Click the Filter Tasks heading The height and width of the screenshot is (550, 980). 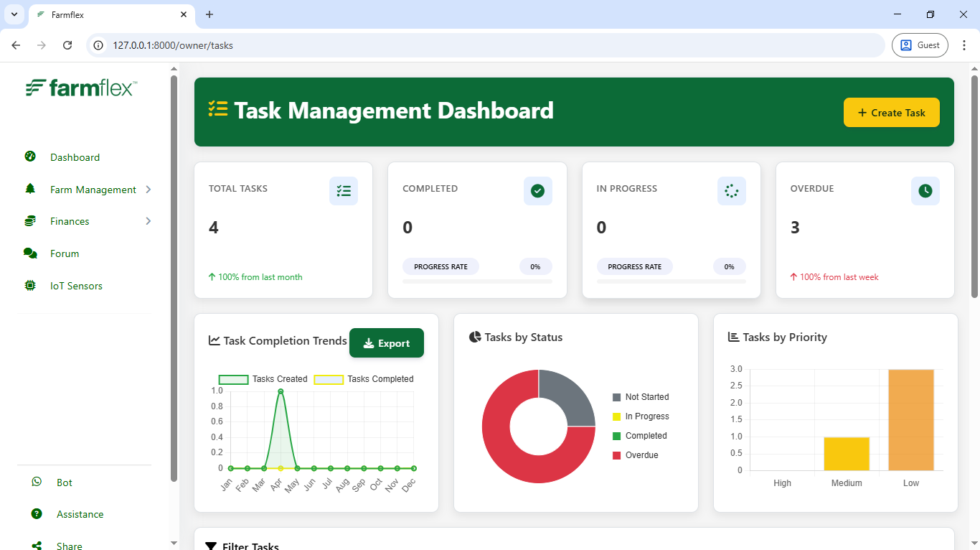[250, 546]
